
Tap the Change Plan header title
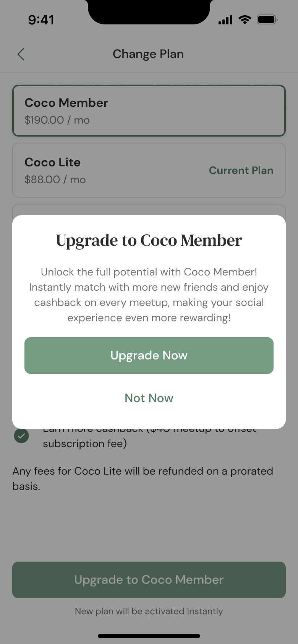point(148,54)
